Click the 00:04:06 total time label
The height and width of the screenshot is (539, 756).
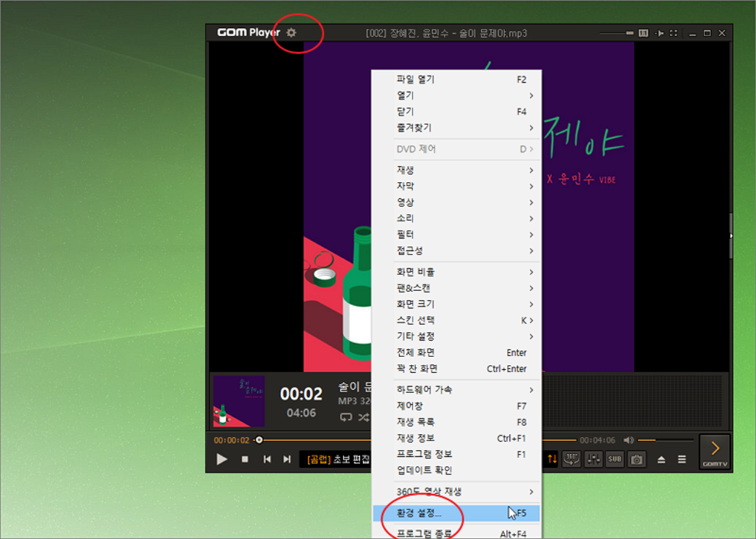coord(598,440)
